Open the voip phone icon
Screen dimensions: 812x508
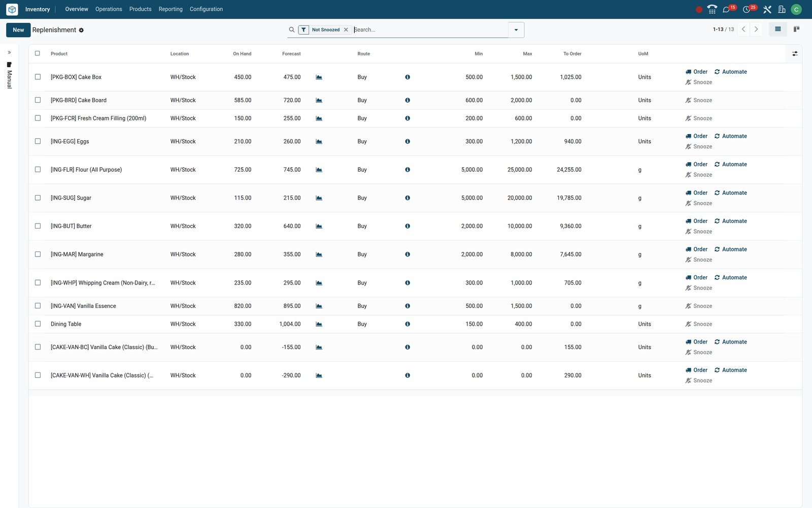click(x=712, y=9)
